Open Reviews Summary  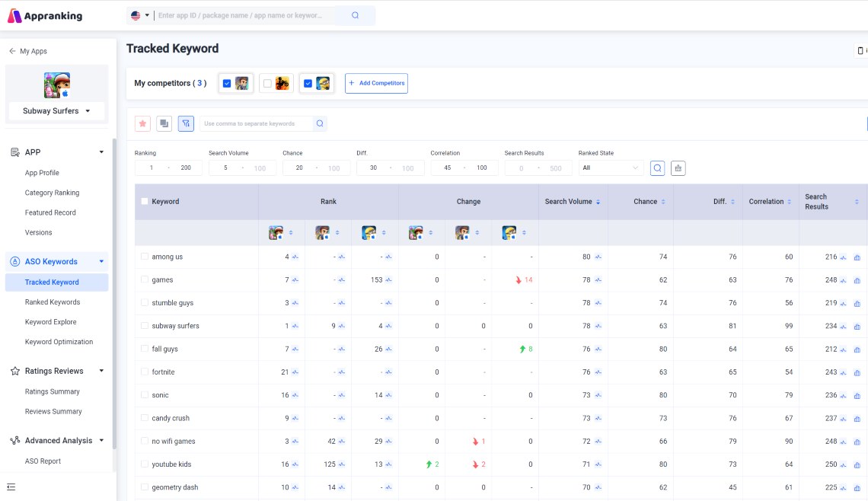54,412
